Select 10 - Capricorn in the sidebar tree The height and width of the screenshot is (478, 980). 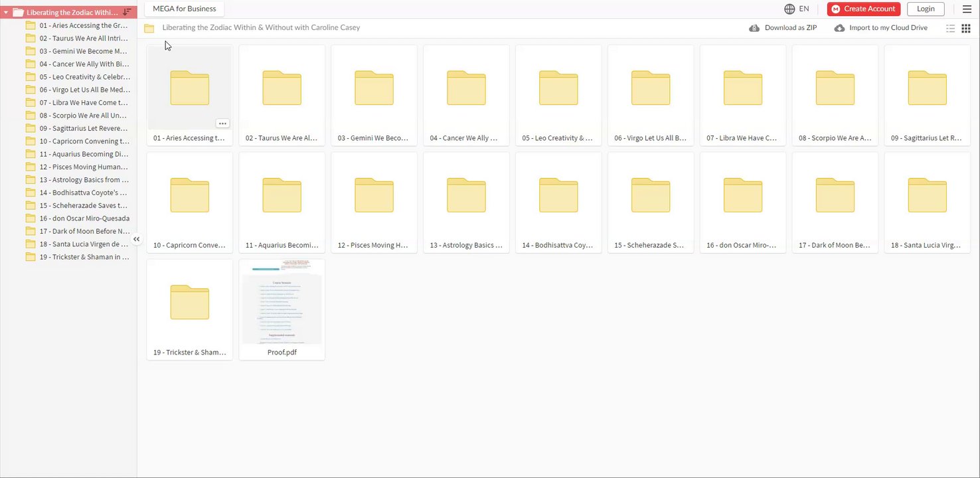[x=76, y=141]
